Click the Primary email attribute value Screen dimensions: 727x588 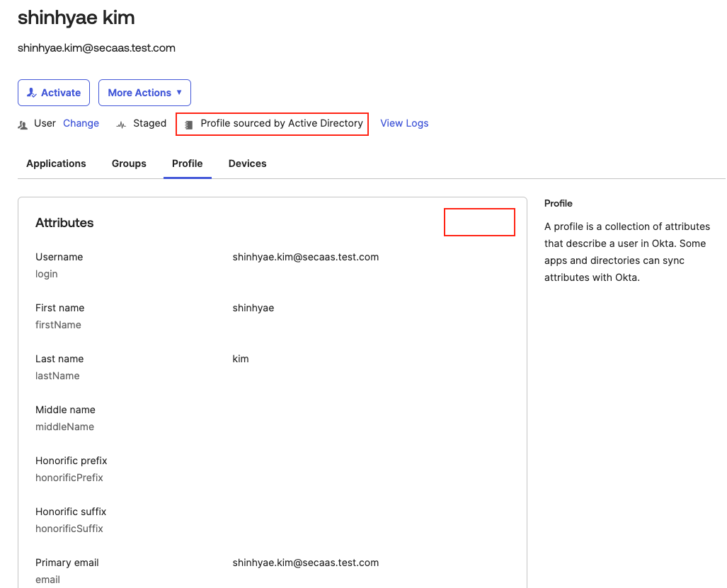305,563
